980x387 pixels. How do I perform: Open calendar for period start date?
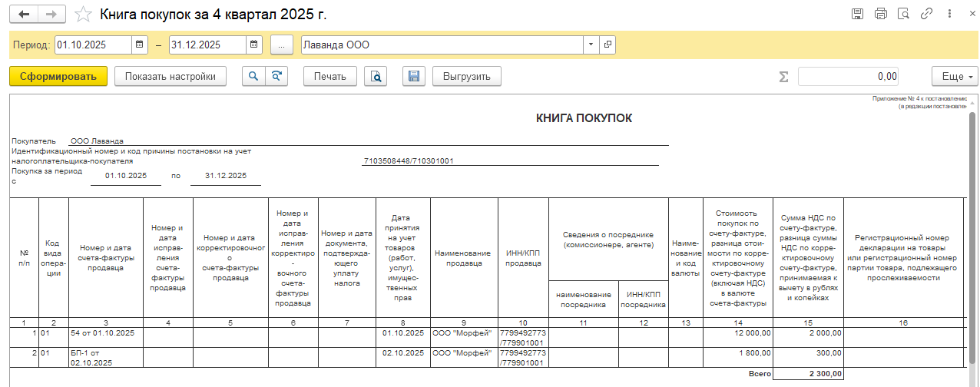pos(140,45)
